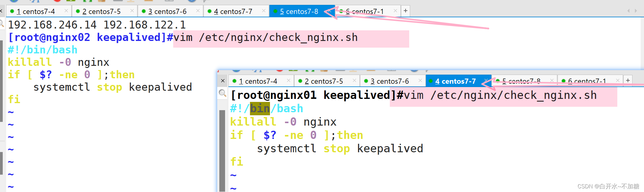Click systemctl stop keepalived in front window
This screenshot has width=644, height=192.
[340, 149]
